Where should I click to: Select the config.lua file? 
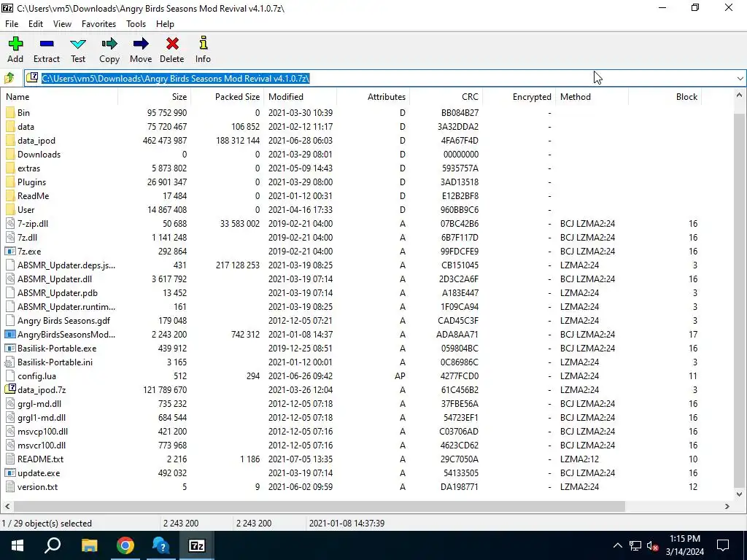click(36, 376)
